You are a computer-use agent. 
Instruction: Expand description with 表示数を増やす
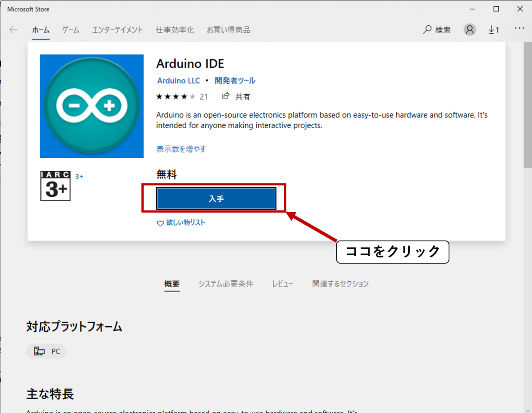181,149
